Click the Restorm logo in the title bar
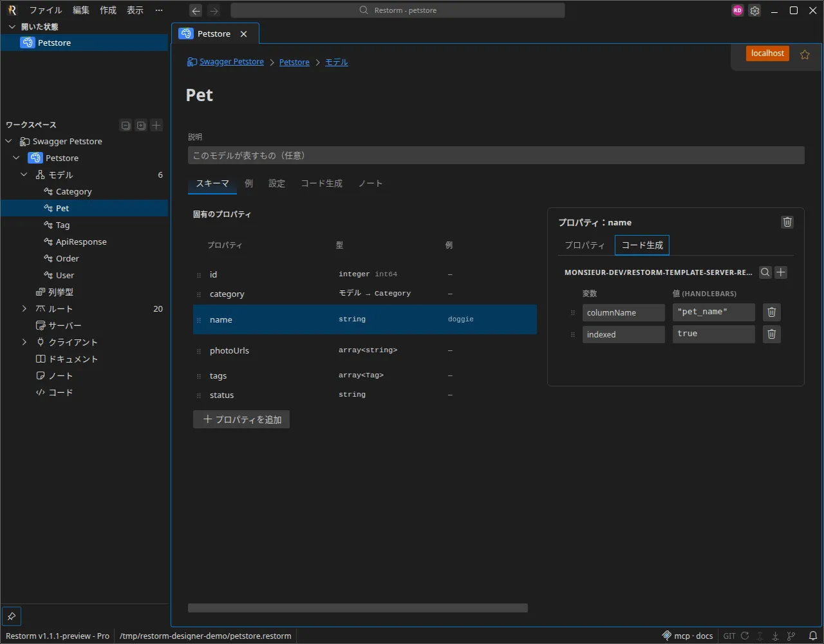Screen dimensions: 824x644 pyautogui.click(x=12, y=10)
